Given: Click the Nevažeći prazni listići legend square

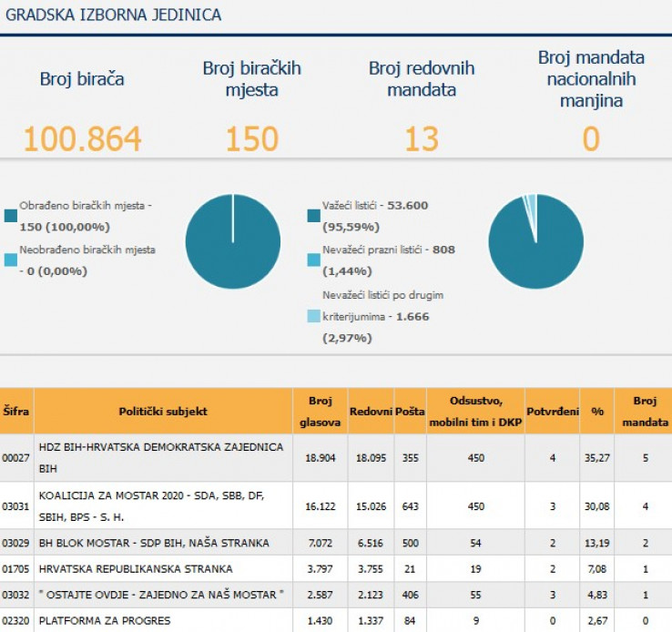Looking at the screenshot, I should [x=314, y=260].
